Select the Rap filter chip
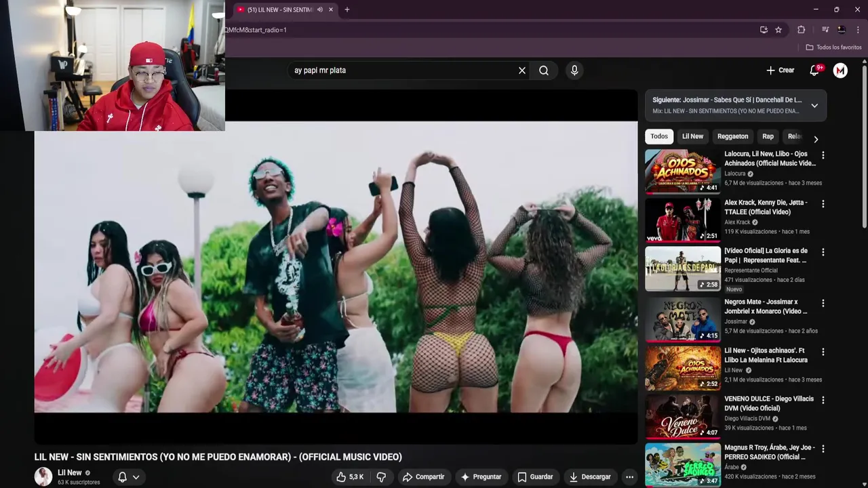The image size is (868, 488). coord(768,136)
